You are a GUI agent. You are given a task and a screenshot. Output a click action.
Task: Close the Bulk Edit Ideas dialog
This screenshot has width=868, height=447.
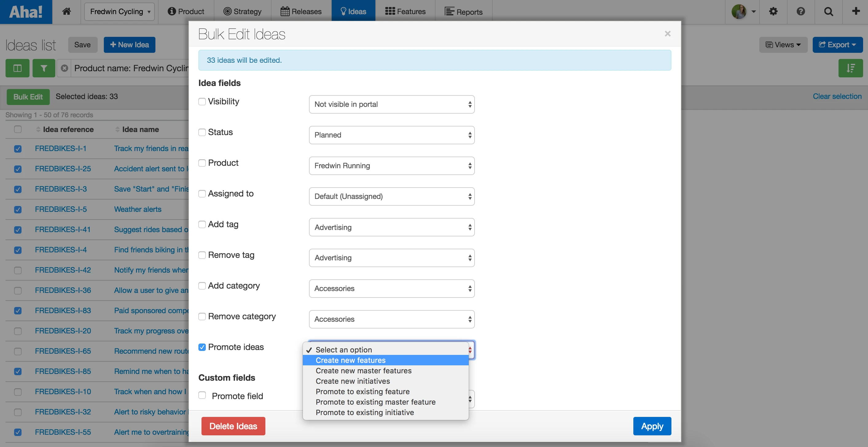point(667,34)
